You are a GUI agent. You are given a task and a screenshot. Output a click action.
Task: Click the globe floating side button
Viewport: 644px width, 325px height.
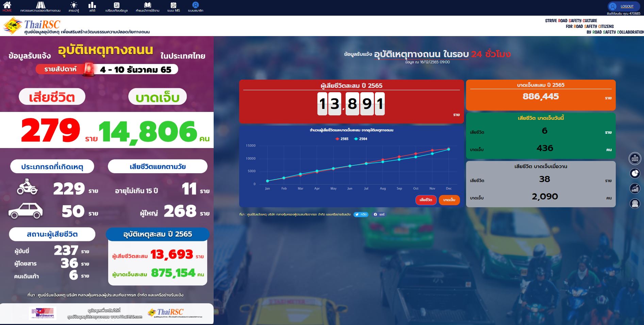point(634,204)
